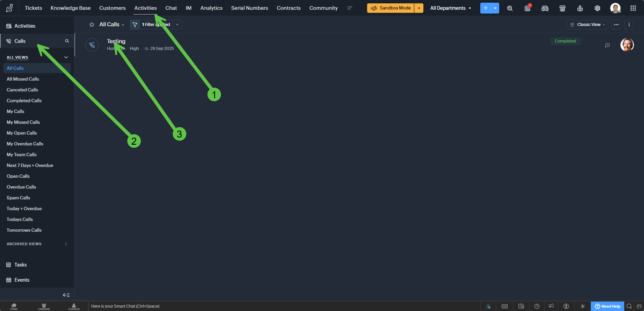This screenshot has height=311, width=644.
Task: Open the All Departments dropdown
Action: pos(450,8)
